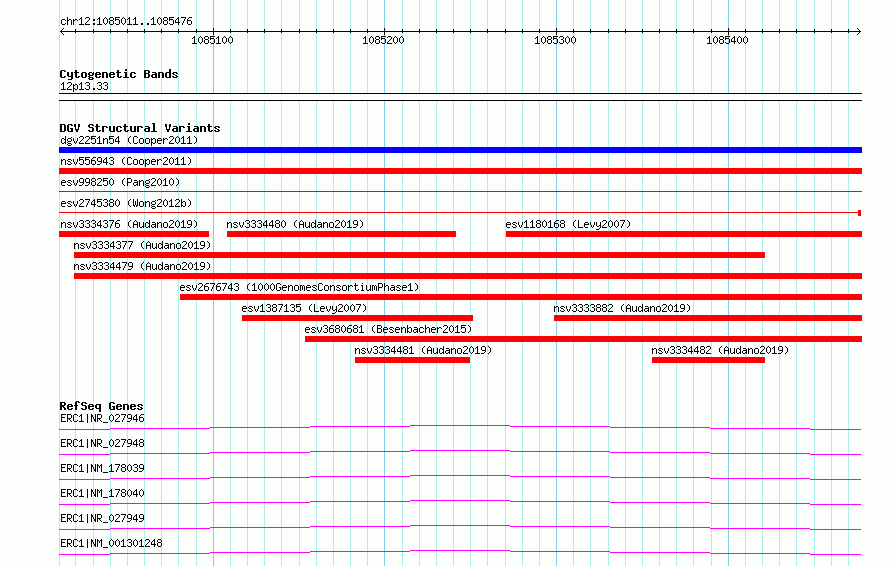Image resolution: width=890 pixels, height=566 pixels.
Task: Click the red bar under esv3680681
Action: click(583, 339)
